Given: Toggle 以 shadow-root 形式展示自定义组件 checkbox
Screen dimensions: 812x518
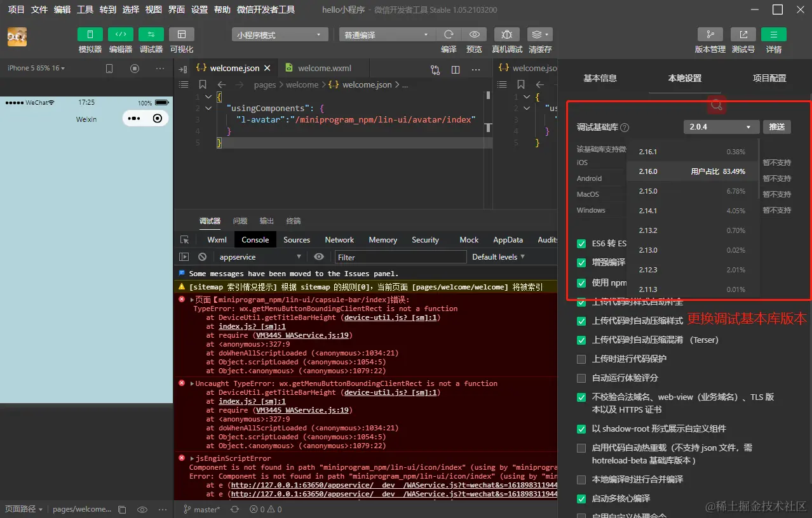Looking at the screenshot, I should [x=581, y=429].
